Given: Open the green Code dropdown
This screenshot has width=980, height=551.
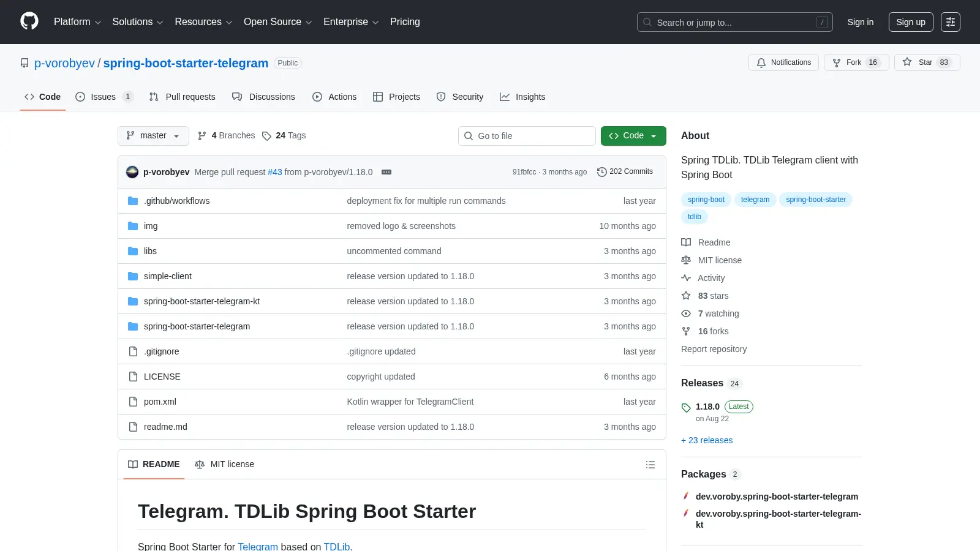Looking at the screenshot, I should pyautogui.click(x=633, y=136).
